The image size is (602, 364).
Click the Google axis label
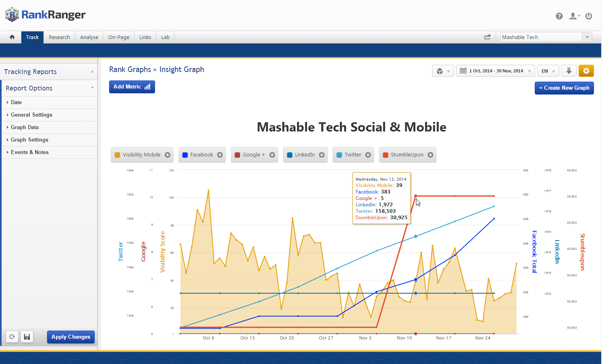(x=143, y=252)
